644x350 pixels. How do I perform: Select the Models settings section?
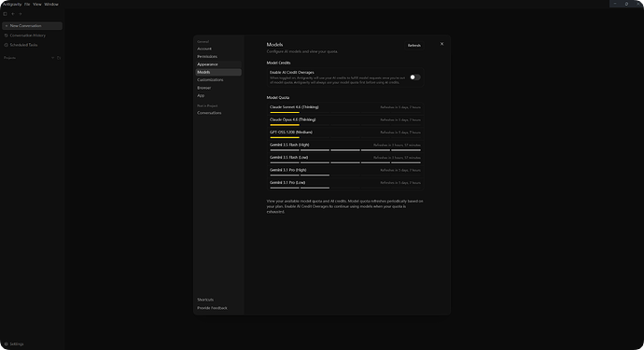(218, 72)
